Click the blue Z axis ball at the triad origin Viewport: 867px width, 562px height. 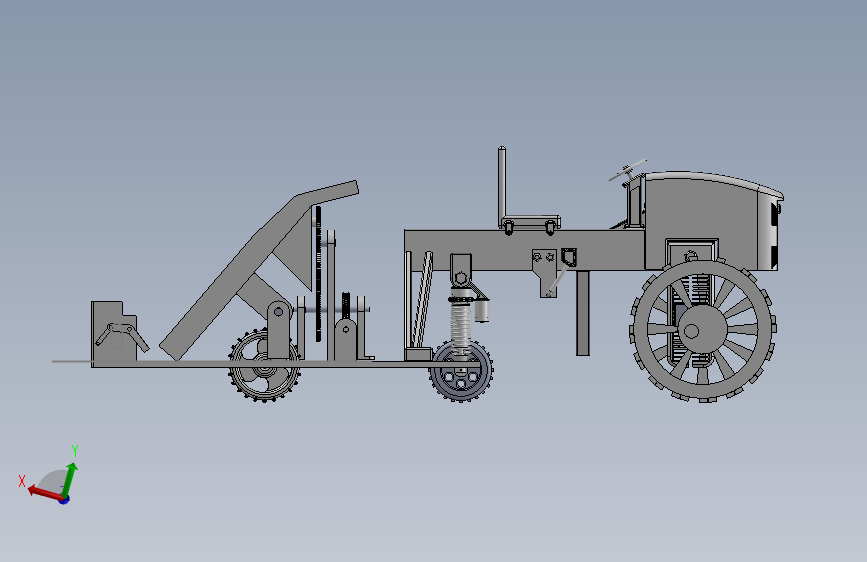pyautogui.click(x=64, y=500)
